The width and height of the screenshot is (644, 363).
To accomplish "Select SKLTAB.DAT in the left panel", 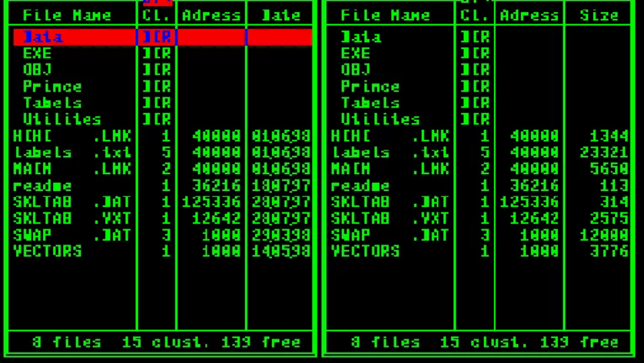I will (72, 202).
